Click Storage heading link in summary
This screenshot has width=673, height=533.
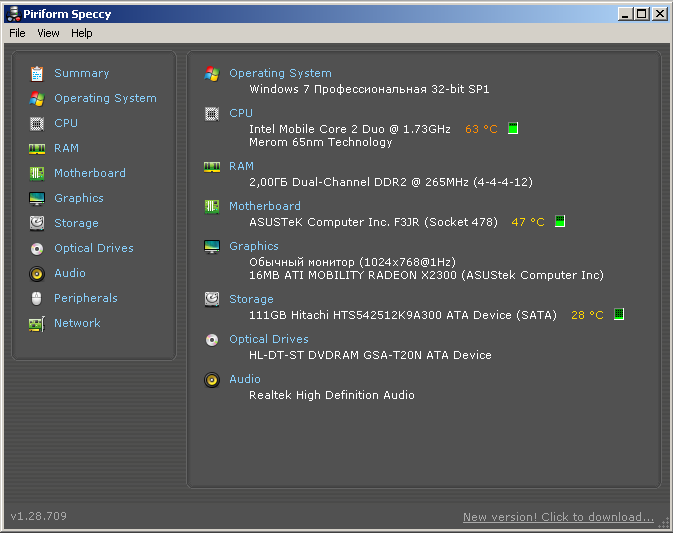pyautogui.click(x=251, y=299)
